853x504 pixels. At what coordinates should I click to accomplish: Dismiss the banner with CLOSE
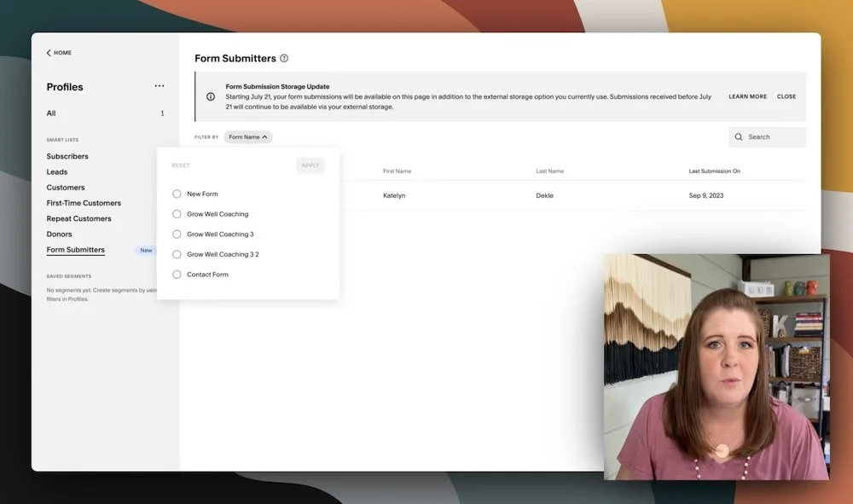[786, 96]
